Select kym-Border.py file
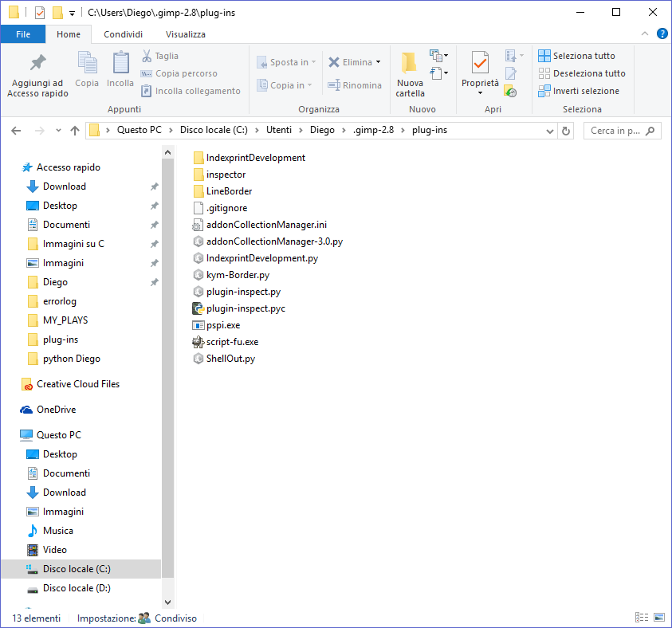The image size is (672, 628). (x=231, y=275)
